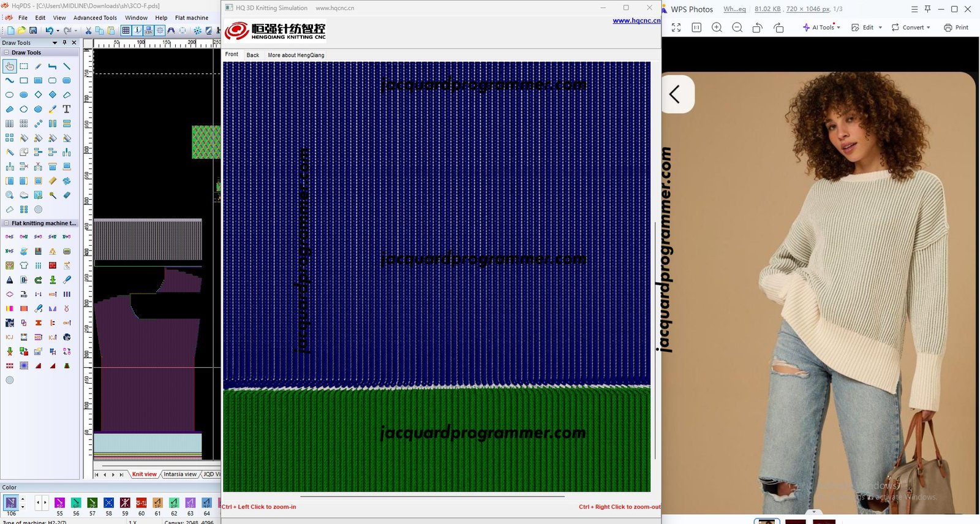This screenshot has width=980, height=524.
Task: Open fullscreen view in WPS Photos
Action: (x=676, y=28)
